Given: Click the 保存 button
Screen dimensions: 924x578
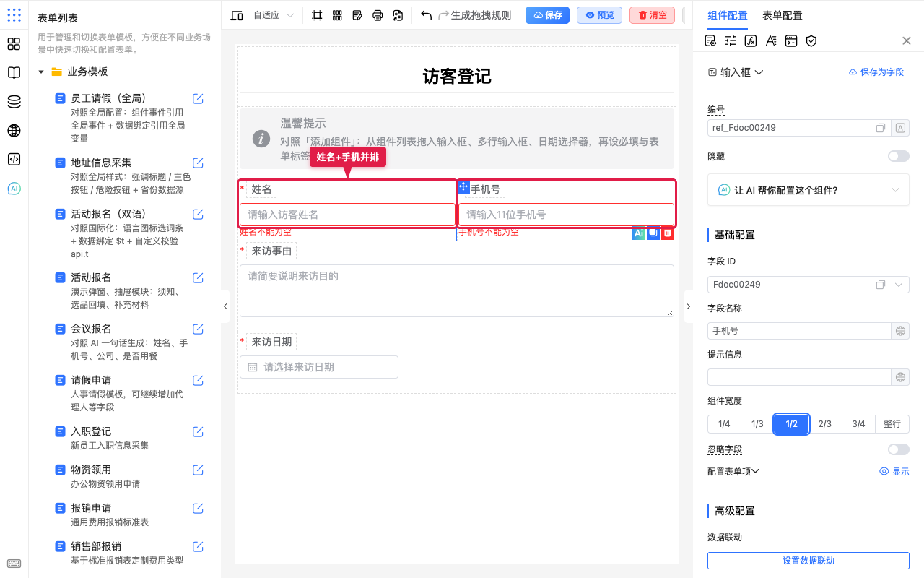Looking at the screenshot, I should (x=547, y=15).
